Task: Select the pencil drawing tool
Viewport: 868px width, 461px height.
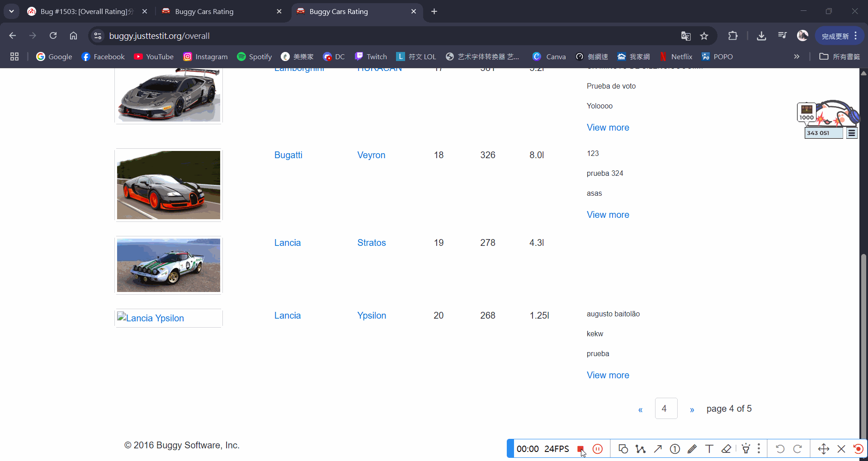Action: coord(692,449)
